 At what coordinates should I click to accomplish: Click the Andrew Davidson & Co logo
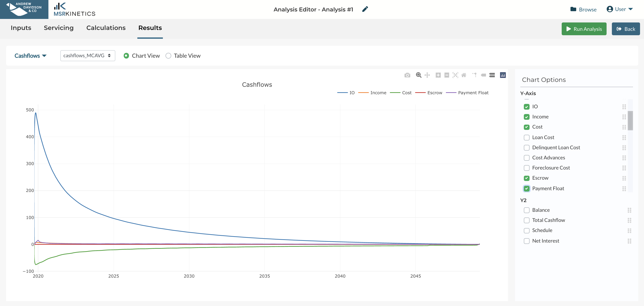[x=24, y=9]
